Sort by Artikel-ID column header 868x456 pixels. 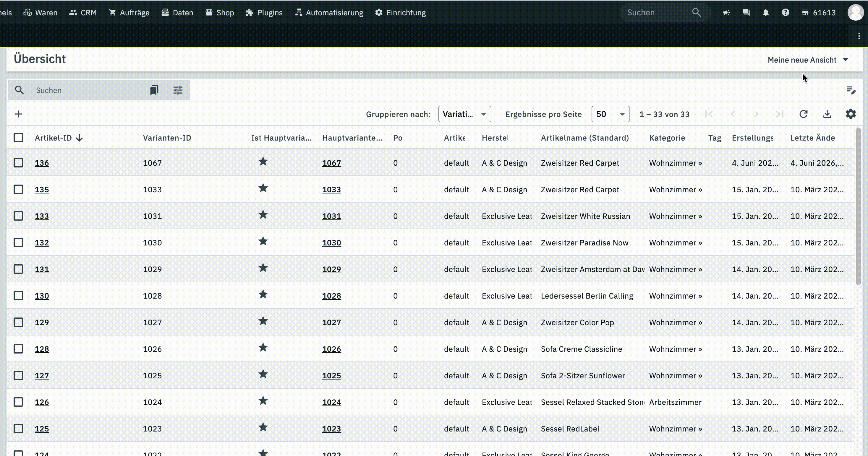pyautogui.click(x=59, y=138)
